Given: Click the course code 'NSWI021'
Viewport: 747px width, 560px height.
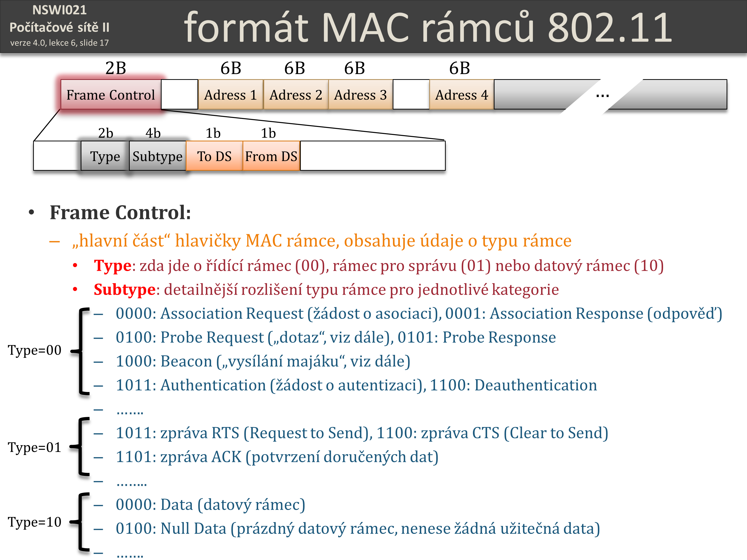Looking at the screenshot, I should [x=60, y=10].
